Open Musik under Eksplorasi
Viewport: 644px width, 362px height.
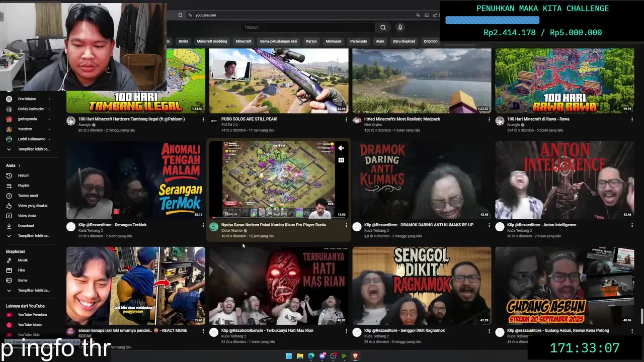tap(23, 260)
